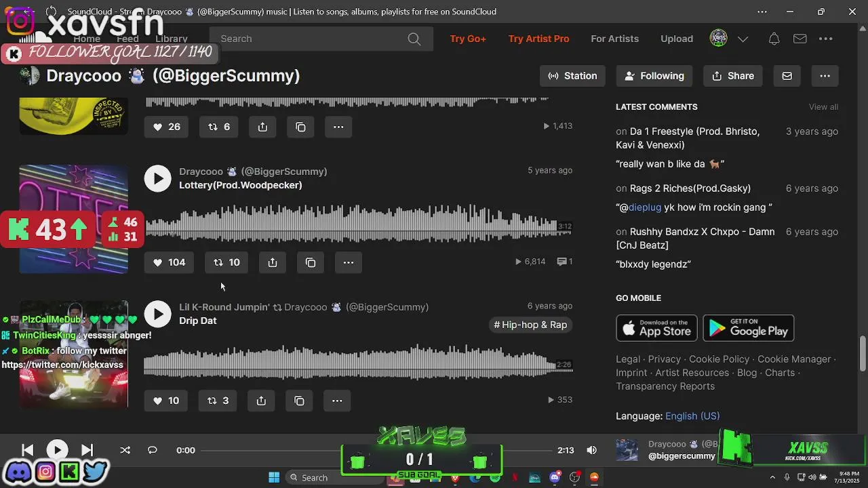Share the Drip Dat track
The image size is (868, 488).
click(261, 401)
